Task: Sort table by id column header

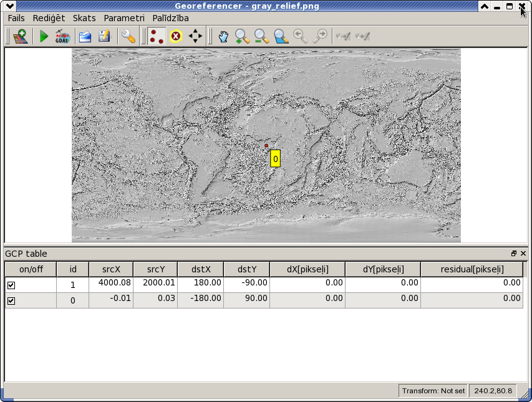Action: (72, 269)
